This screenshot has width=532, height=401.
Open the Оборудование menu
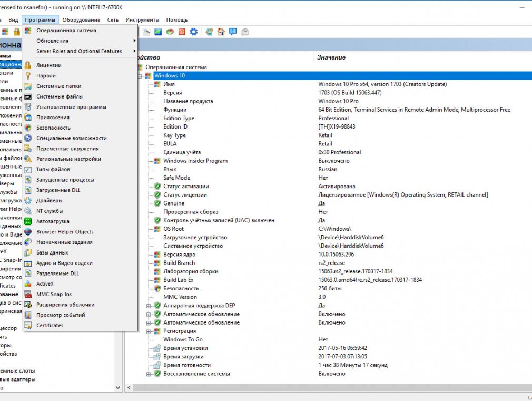click(x=81, y=20)
